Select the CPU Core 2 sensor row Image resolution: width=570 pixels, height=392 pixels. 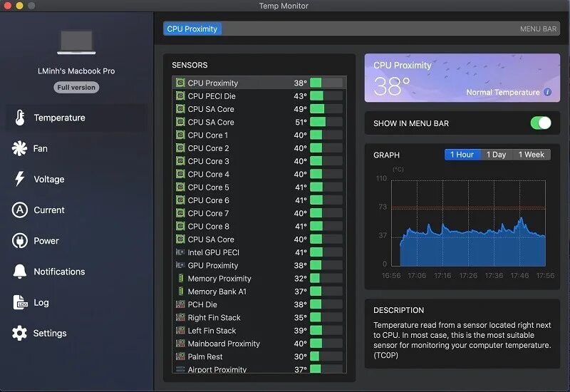tap(259, 148)
